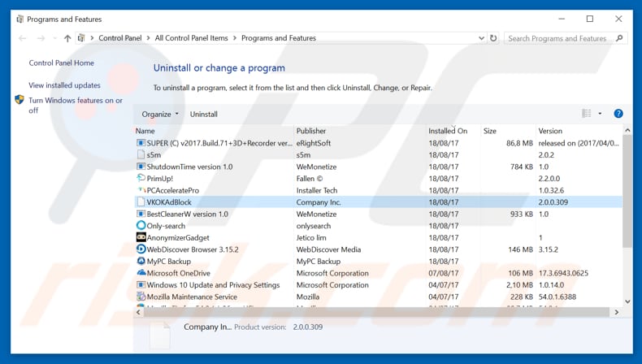Select the Control Panel breadcrumb
Image resolution: width=642 pixels, height=364 pixels.
(x=120, y=38)
